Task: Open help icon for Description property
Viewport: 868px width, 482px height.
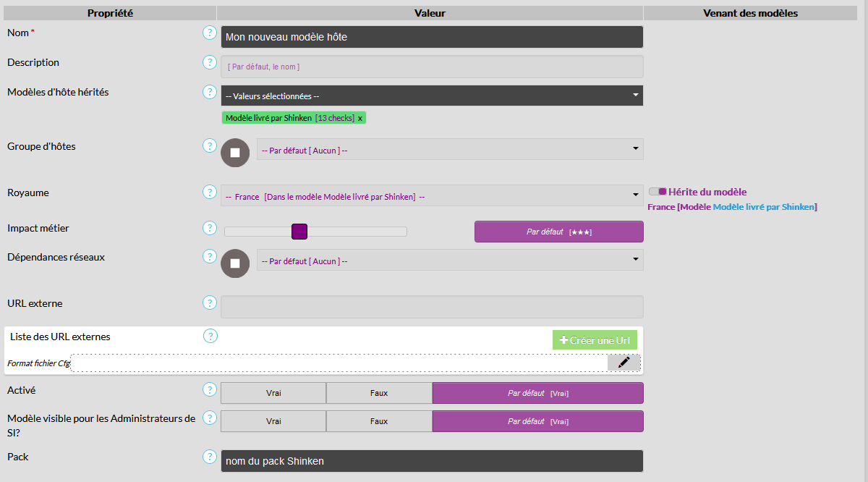Action: pos(210,62)
